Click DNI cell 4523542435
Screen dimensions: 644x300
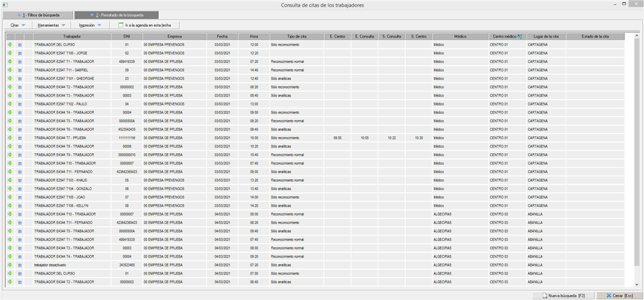click(x=127, y=129)
